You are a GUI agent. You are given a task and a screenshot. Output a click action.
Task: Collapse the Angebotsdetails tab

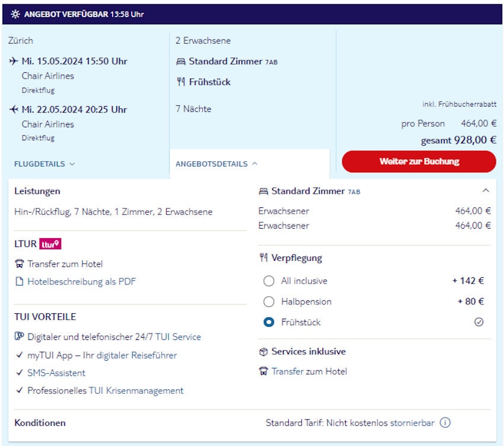[x=216, y=164]
